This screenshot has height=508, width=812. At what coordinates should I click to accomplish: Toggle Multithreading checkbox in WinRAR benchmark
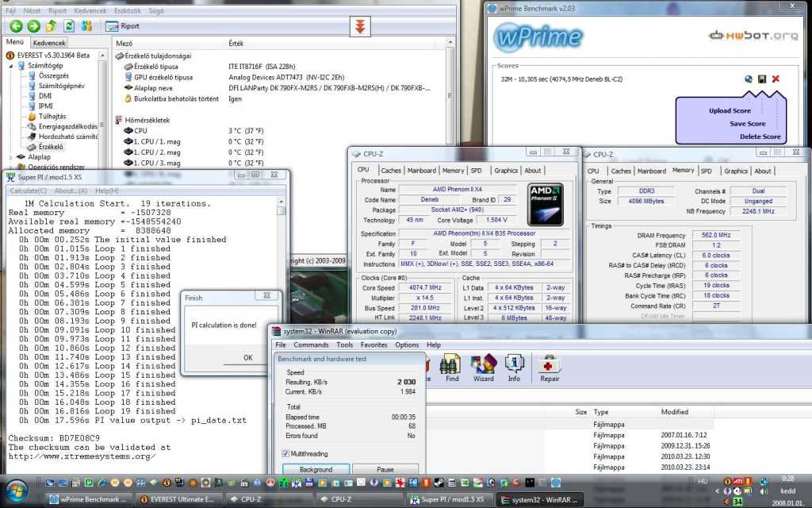(285, 453)
